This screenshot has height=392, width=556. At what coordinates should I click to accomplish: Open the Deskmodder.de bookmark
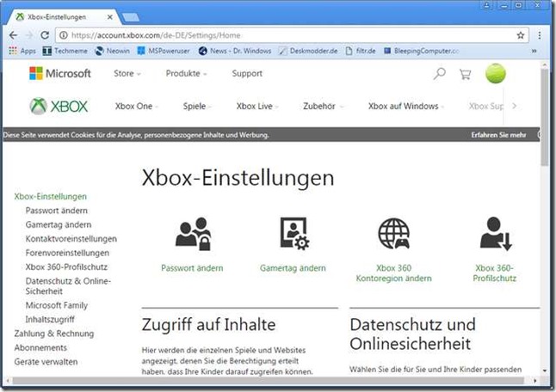pyautogui.click(x=308, y=51)
